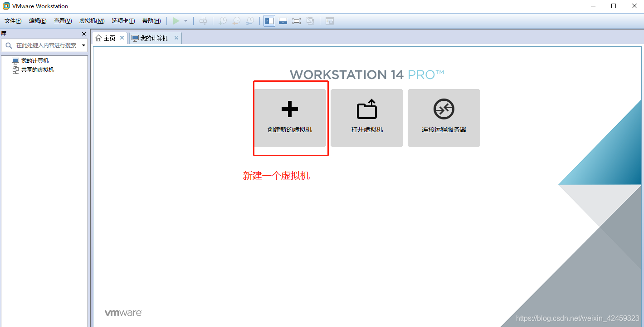The width and height of the screenshot is (644, 327).
Task: Open the 虚拟机(M) menu
Action: point(92,21)
